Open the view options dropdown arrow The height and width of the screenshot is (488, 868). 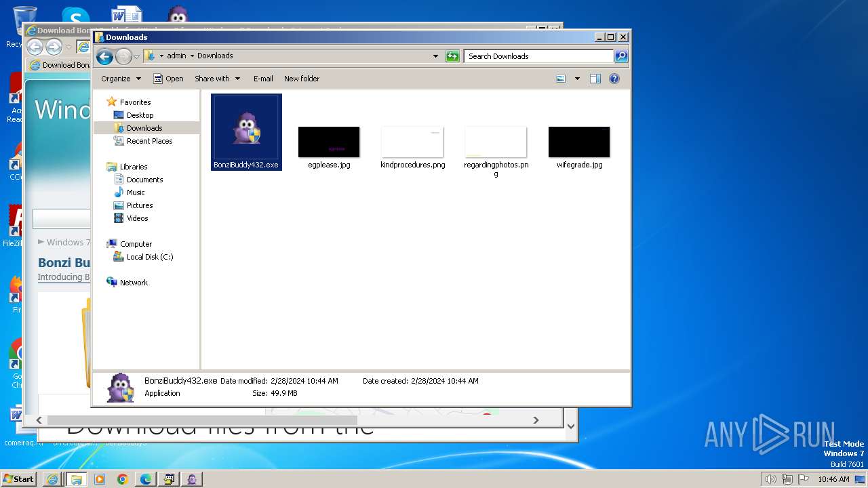click(577, 79)
